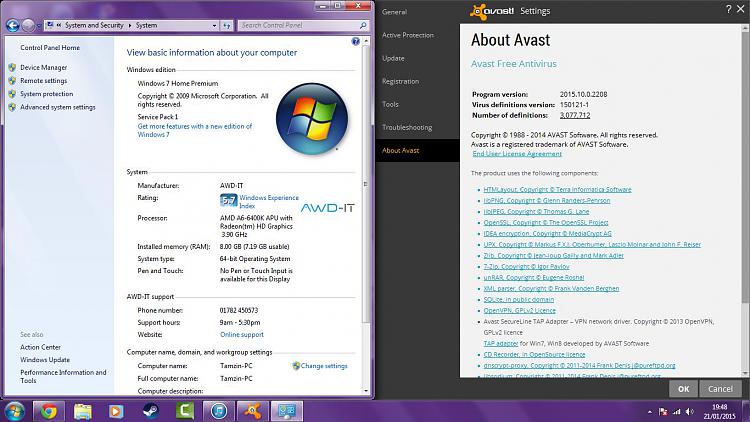Open Google Chrome from the taskbar
Viewport: 750px width, 422px height.
coord(48,411)
